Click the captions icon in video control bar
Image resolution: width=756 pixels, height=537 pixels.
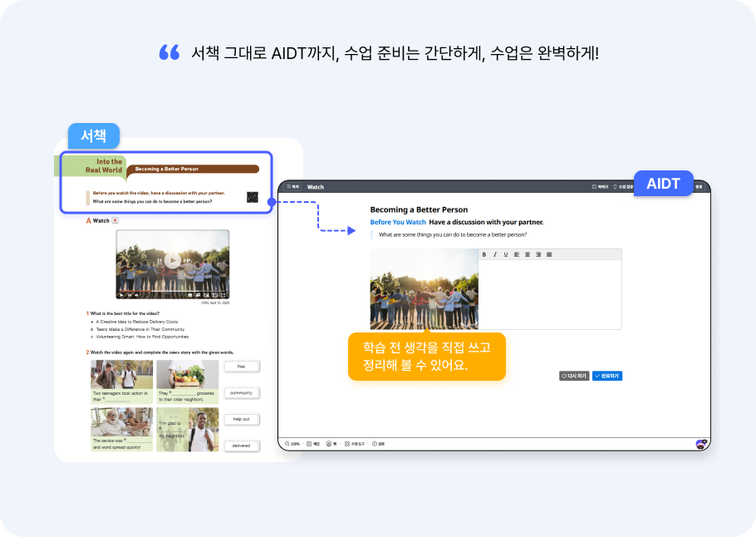pyautogui.click(x=190, y=295)
